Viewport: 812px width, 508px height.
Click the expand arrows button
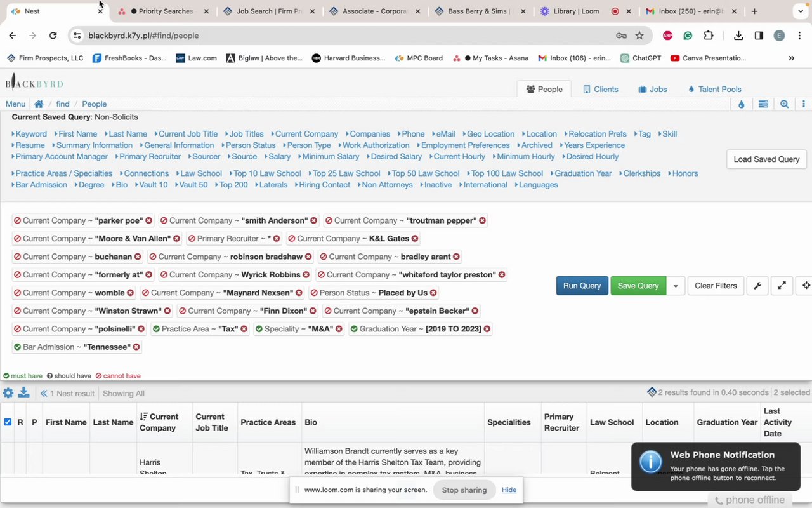point(782,286)
